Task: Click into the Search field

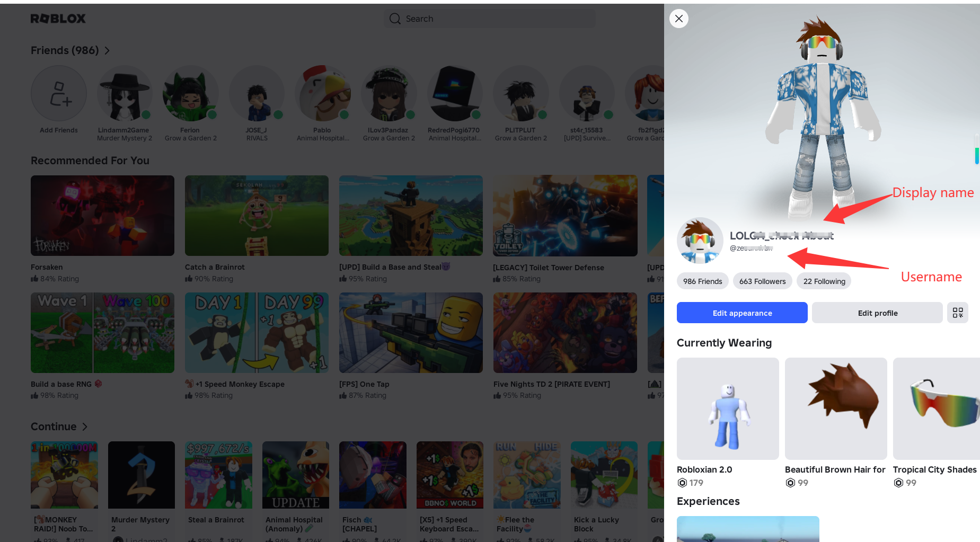Action: click(x=490, y=19)
